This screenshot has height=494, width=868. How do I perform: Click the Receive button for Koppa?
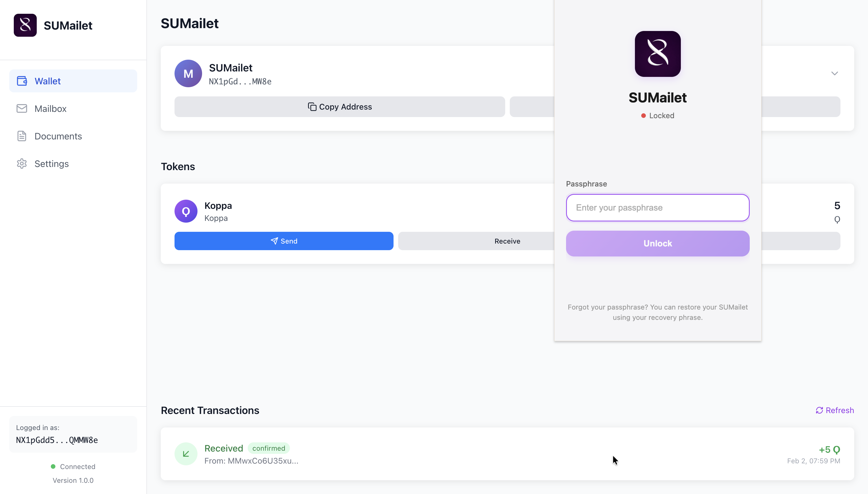tap(507, 241)
